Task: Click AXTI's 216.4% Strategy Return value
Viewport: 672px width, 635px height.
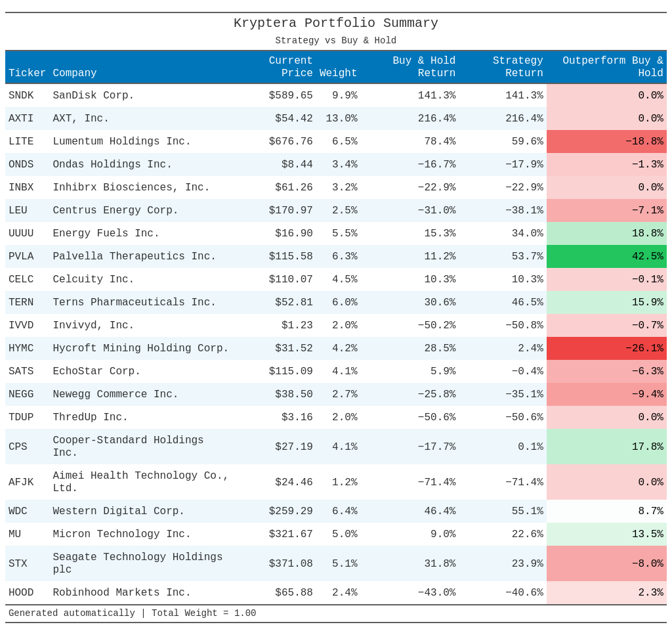Action: coord(524,118)
